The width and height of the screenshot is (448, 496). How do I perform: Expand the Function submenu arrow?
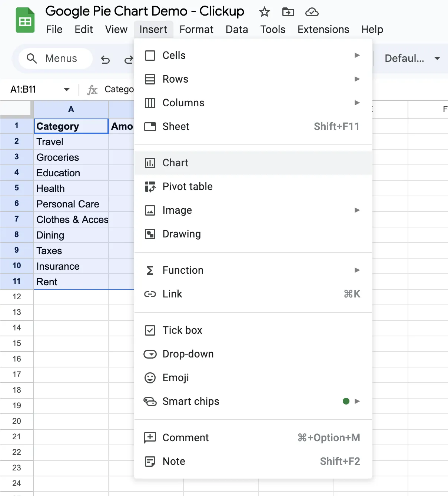pos(357,270)
